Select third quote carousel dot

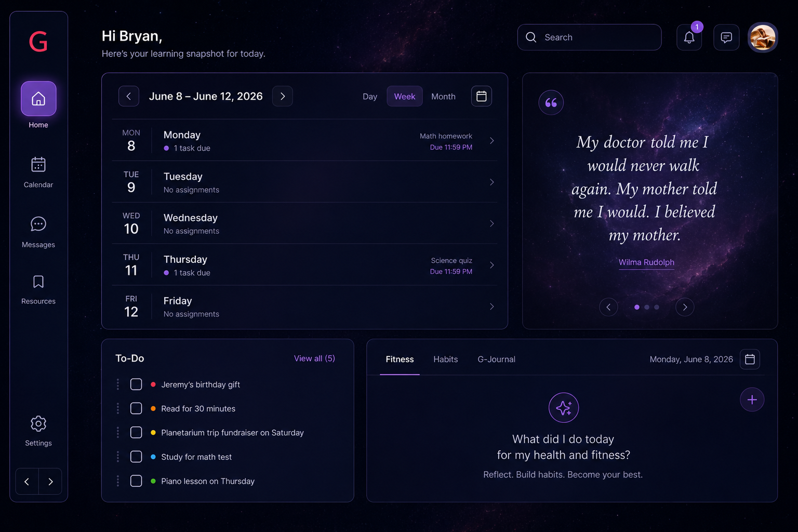(x=657, y=307)
